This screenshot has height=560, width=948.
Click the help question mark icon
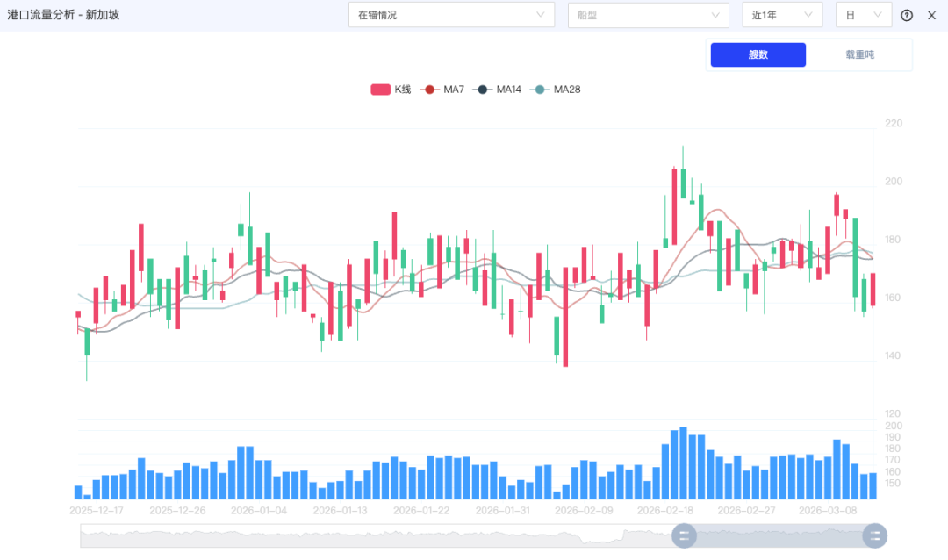(907, 15)
